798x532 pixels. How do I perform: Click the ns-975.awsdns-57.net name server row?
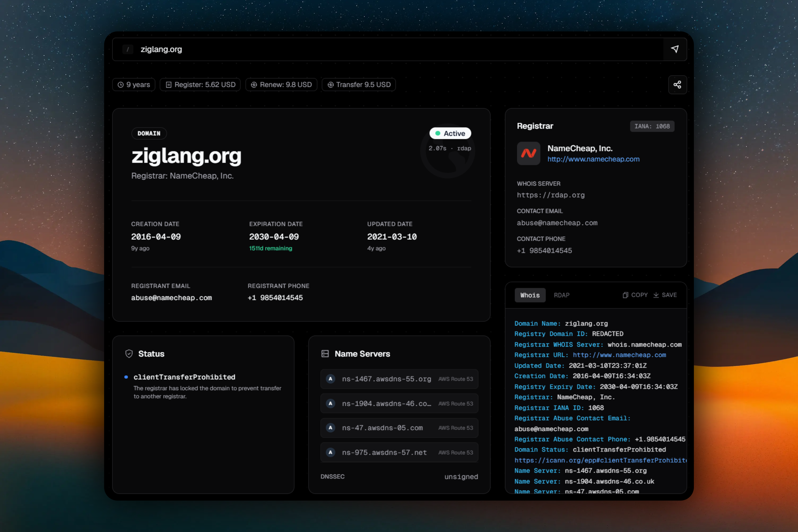coord(399,452)
